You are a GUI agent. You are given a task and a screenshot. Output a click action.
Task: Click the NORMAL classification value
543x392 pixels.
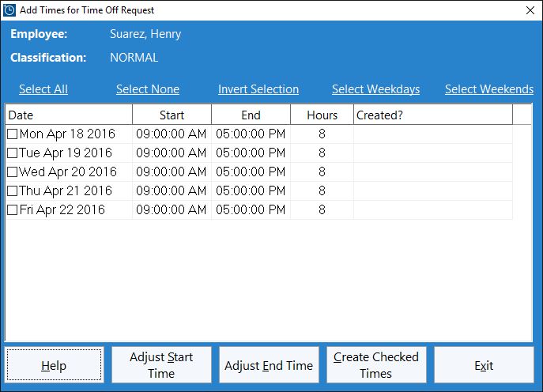pyautogui.click(x=134, y=58)
